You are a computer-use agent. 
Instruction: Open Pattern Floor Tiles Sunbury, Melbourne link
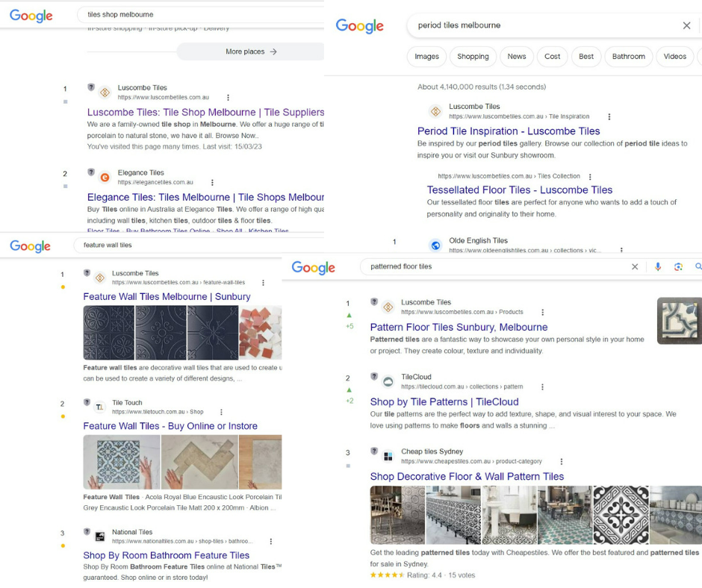tap(459, 327)
